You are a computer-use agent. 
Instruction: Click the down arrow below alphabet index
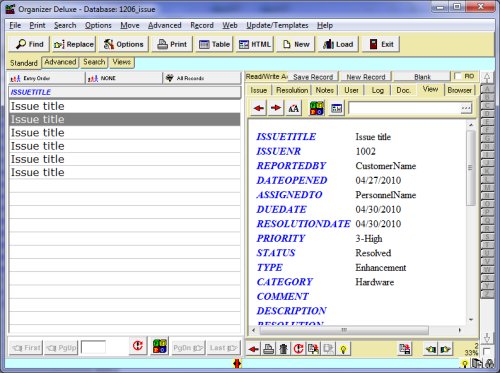(x=487, y=338)
